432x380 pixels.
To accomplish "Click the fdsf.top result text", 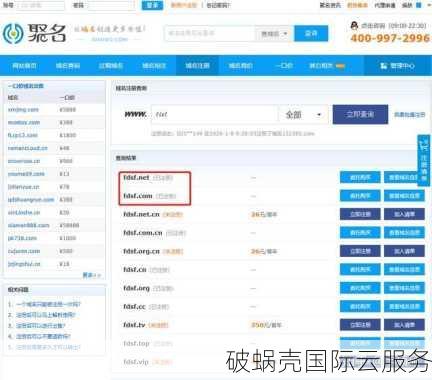I will pyautogui.click(x=136, y=343).
